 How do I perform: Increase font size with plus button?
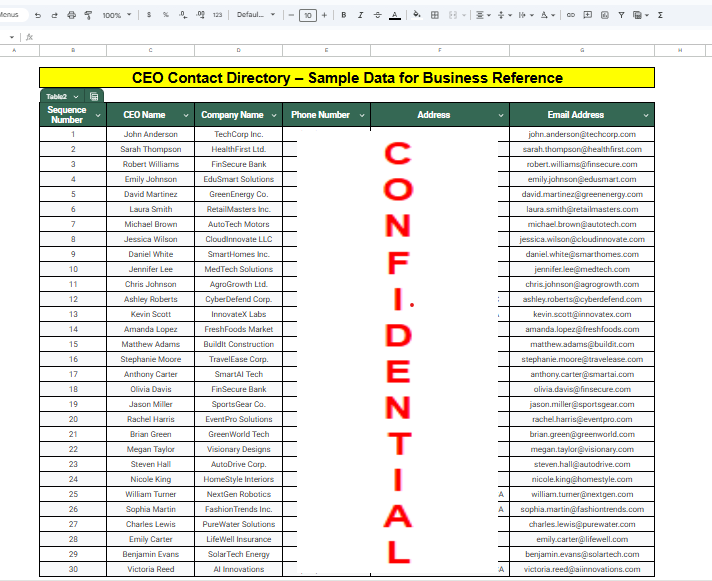pyautogui.click(x=324, y=15)
